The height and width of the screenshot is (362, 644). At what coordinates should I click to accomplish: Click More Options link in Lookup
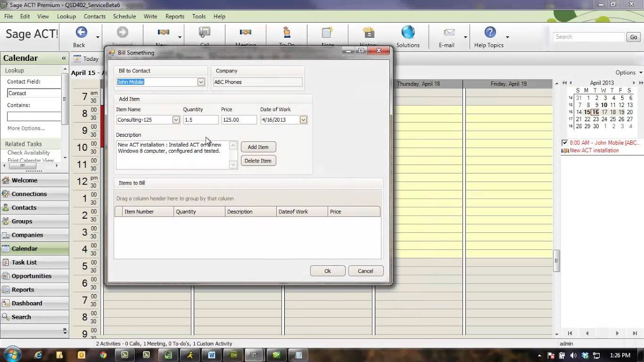coord(26,128)
